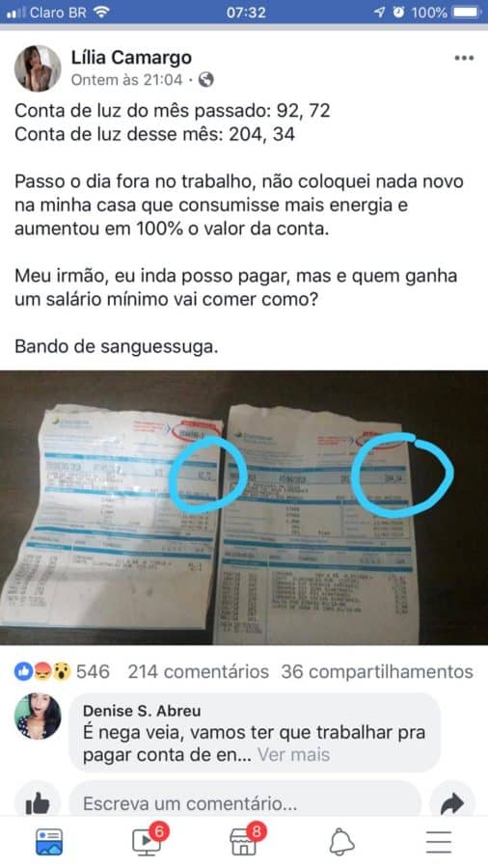Tap the public globe privacy icon
The image size is (488, 868).
[x=205, y=80]
